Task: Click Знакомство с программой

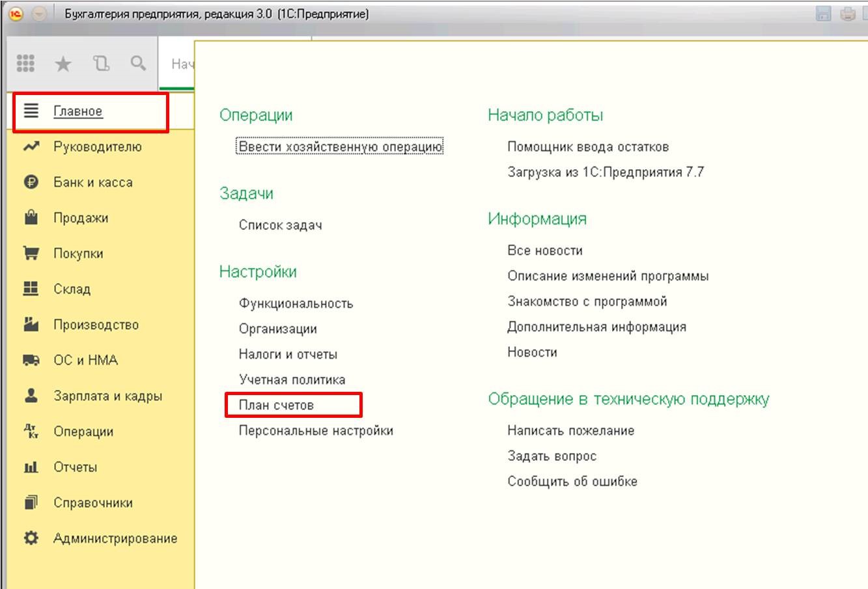Action: click(587, 301)
